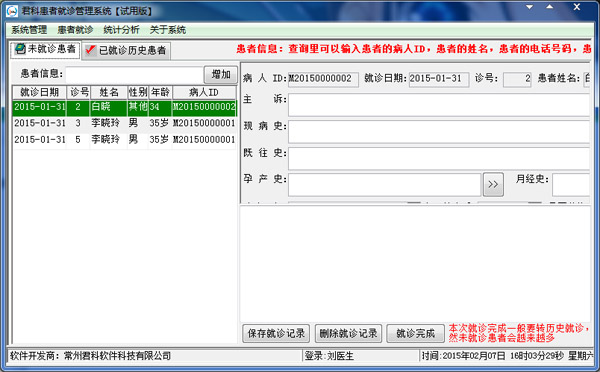Select 李晓玲 row with 诊号 3
This screenshot has height=372, width=600.
point(125,123)
